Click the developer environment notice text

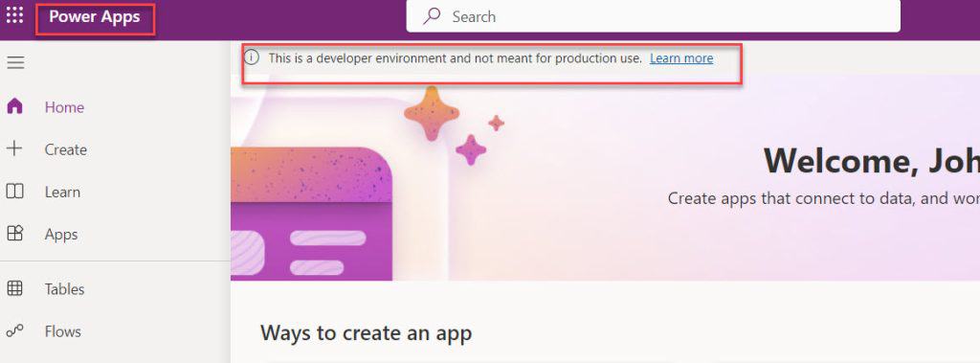coord(455,58)
